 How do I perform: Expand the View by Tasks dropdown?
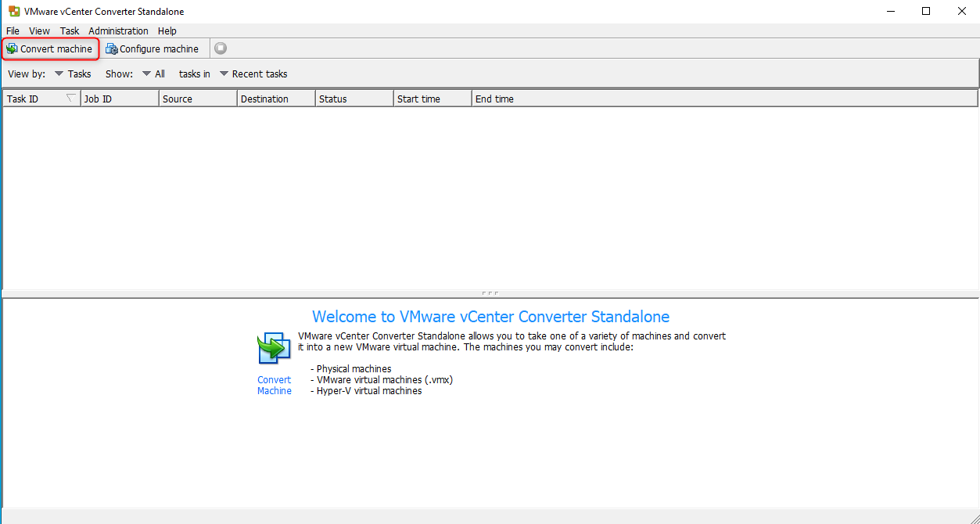click(73, 74)
